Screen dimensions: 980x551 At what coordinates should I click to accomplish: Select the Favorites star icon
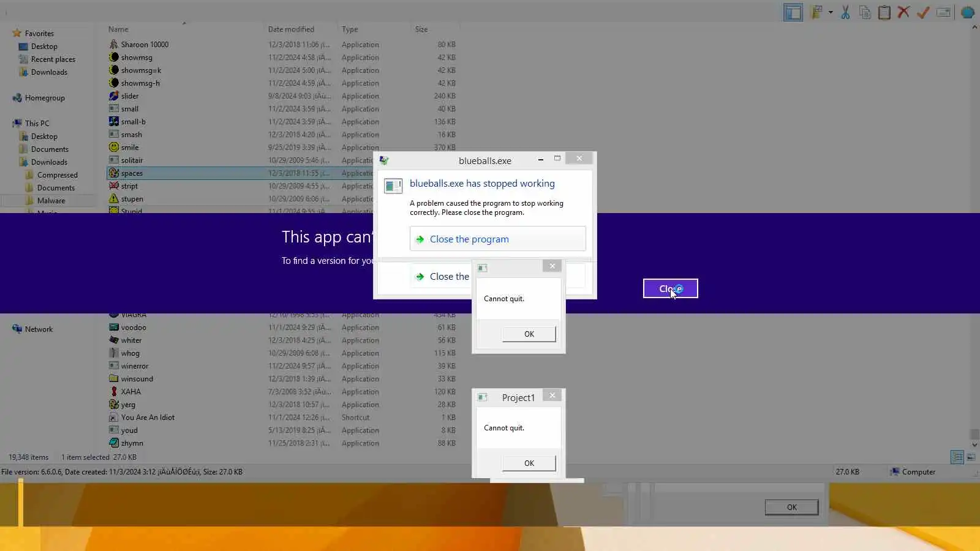tap(17, 33)
